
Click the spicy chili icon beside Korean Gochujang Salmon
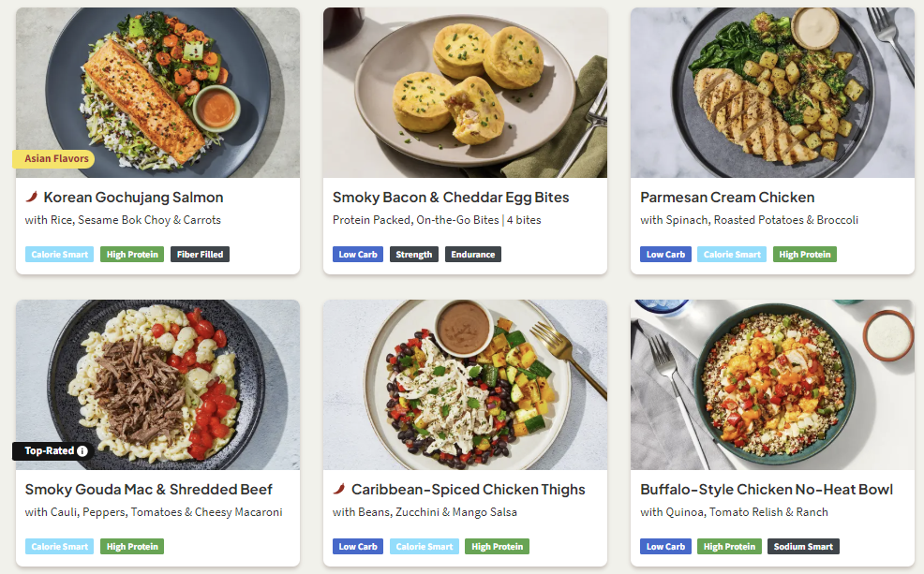(32, 197)
